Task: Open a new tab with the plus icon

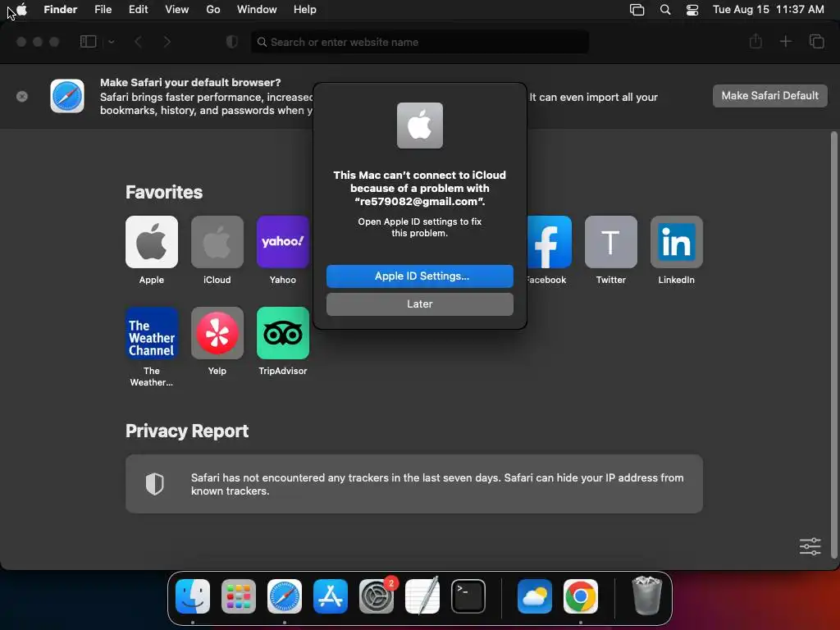Action: (x=785, y=41)
